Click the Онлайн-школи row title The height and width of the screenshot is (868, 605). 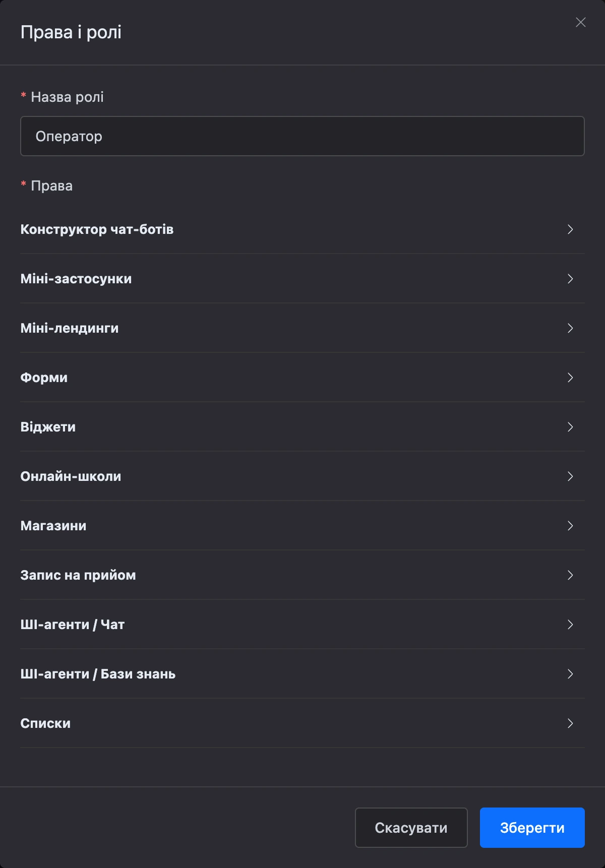(x=71, y=476)
